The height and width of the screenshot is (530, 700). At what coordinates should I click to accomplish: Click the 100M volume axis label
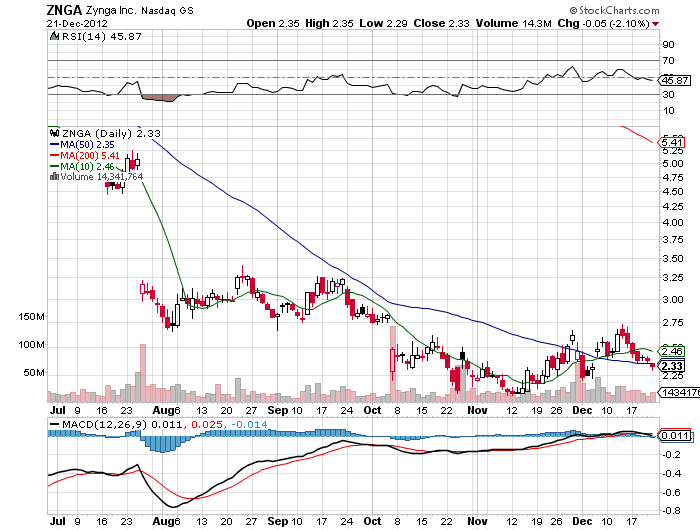[x=31, y=345]
